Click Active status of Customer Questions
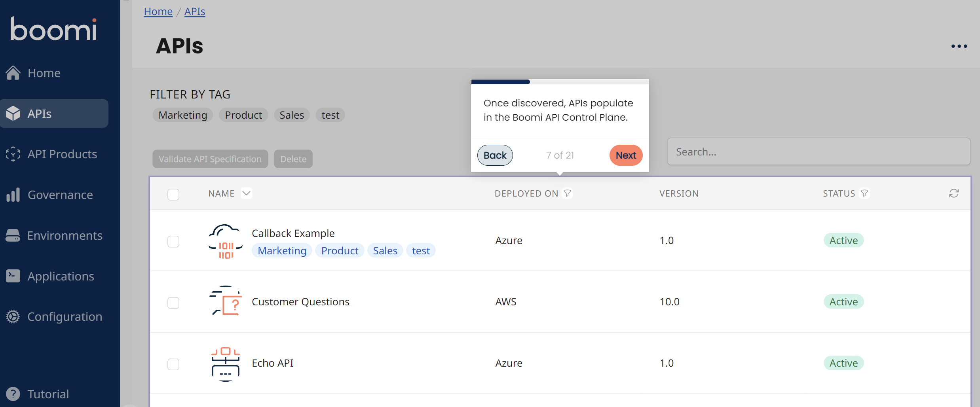 (843, 302)
